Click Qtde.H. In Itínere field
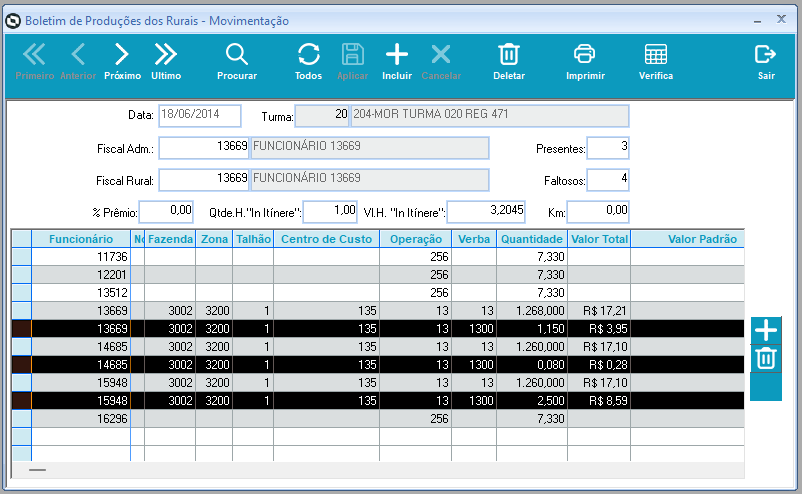Viewport: 802px width, 494px height. pyautogui.click(x=330, y=212)
